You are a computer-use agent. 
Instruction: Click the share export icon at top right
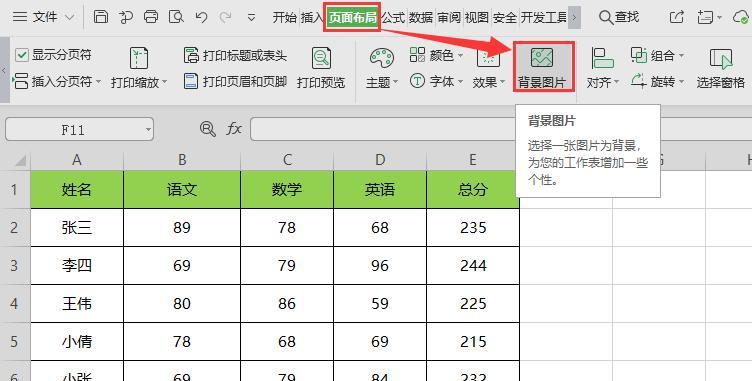coord(677,17)
